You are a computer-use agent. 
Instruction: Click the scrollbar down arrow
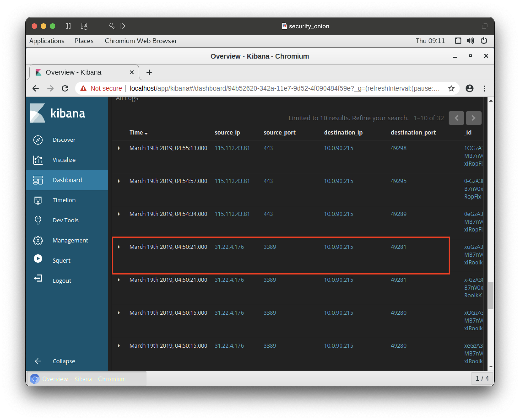click(491, 367)
